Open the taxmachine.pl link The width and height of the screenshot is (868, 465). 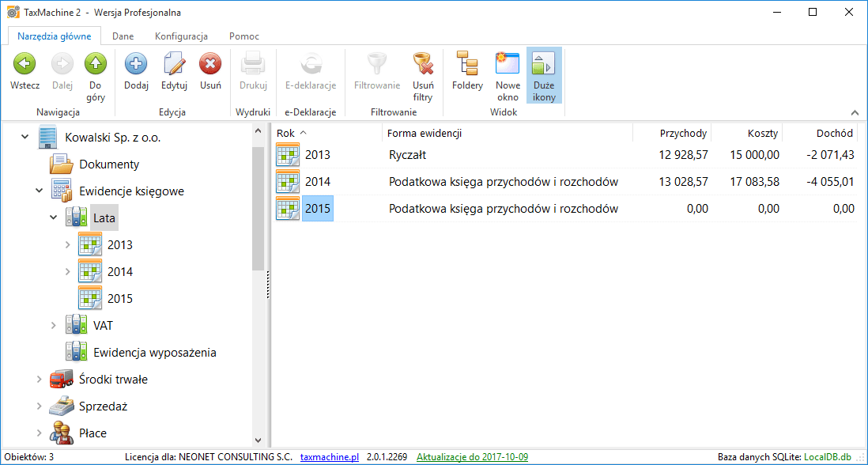point(329,456)
